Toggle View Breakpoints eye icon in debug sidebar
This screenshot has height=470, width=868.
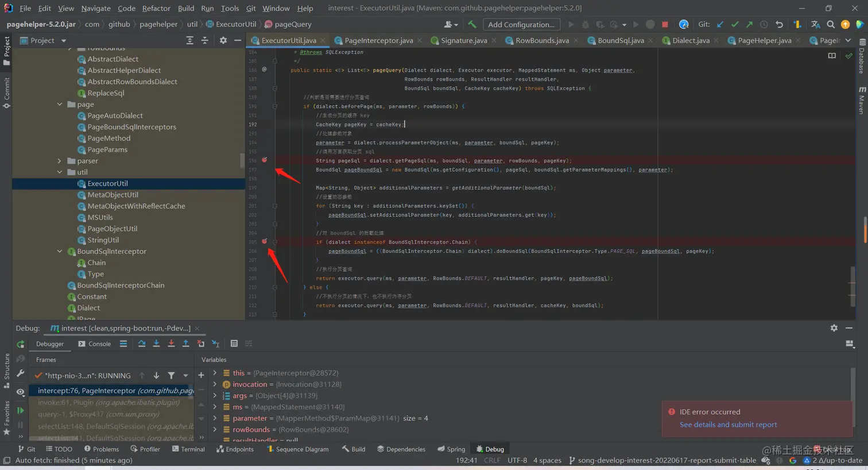[x=21, y=392]
